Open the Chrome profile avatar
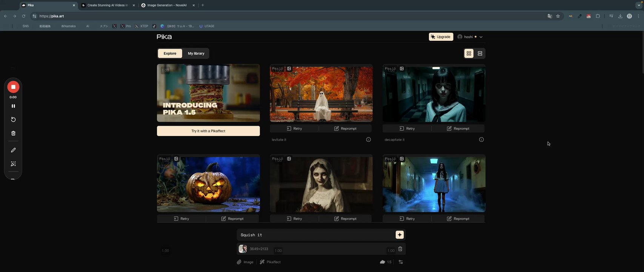 (x=629, y=16)
